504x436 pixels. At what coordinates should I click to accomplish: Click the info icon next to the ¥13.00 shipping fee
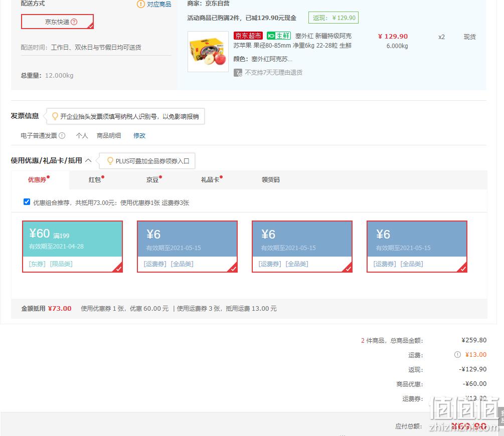pyautogui.click(x=457, y=355)
